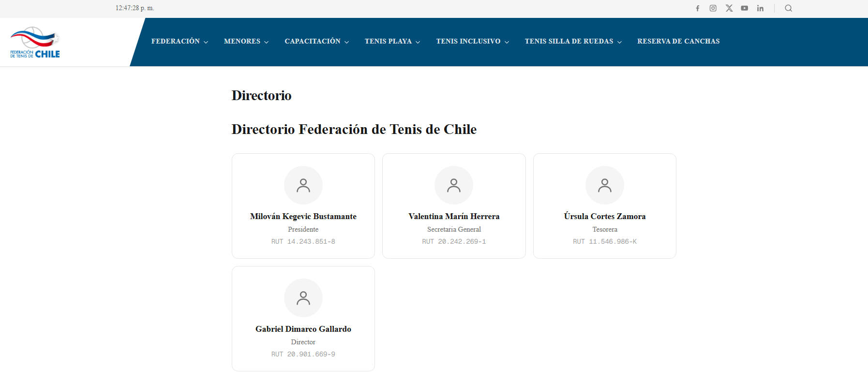
Task: Click the heading Directorio Federación de Tenis de Chile
Action: [354, 129]
